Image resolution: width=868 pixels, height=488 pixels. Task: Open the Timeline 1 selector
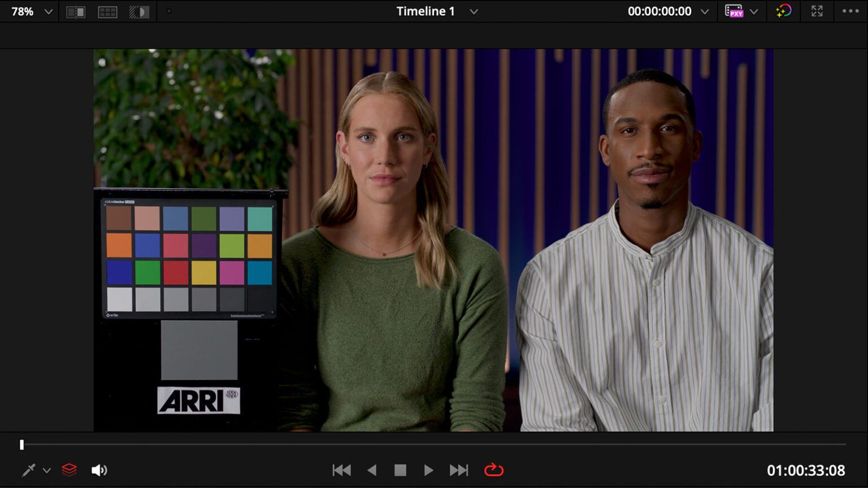tap(474, 11)
